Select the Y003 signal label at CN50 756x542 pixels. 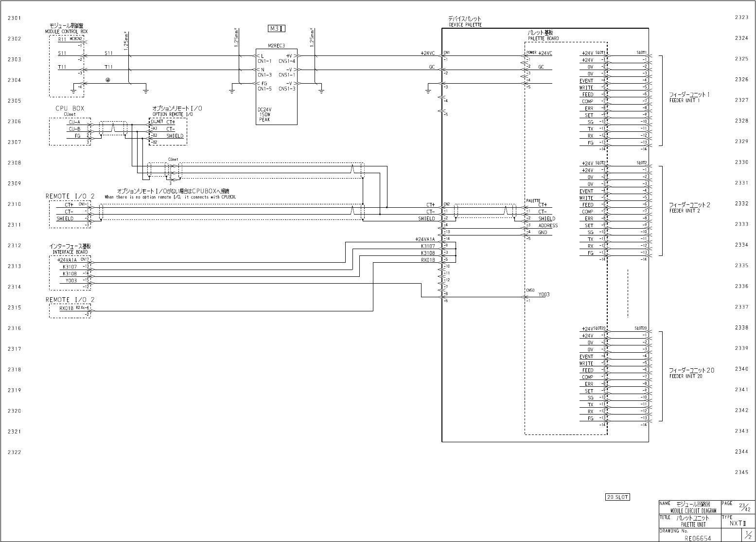[544, 294]
